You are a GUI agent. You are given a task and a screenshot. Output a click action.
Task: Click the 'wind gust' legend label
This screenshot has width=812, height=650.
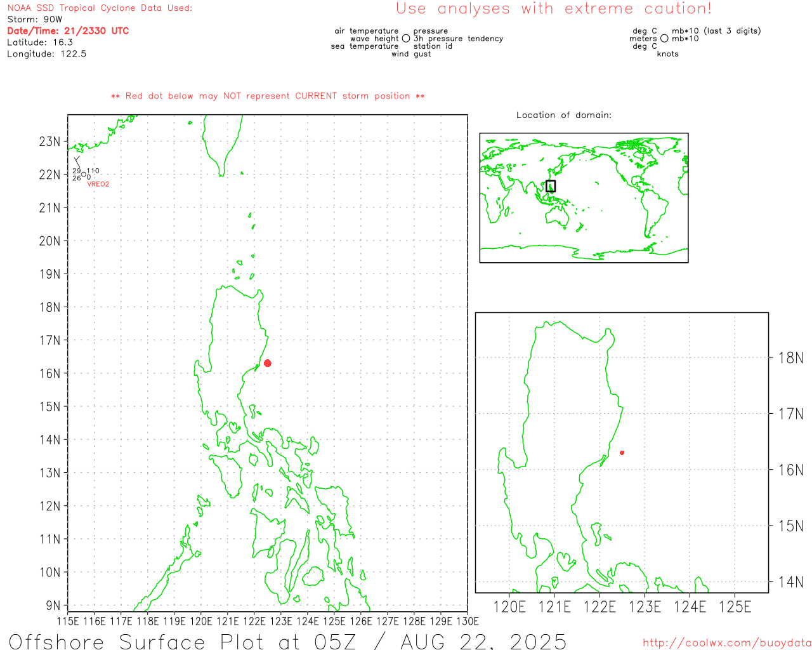click(411, 54)
